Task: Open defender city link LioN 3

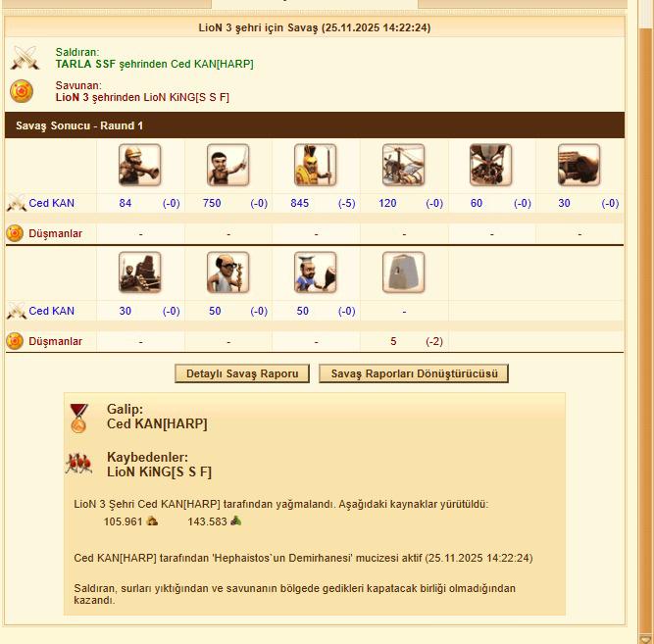Action: (73, 97)
